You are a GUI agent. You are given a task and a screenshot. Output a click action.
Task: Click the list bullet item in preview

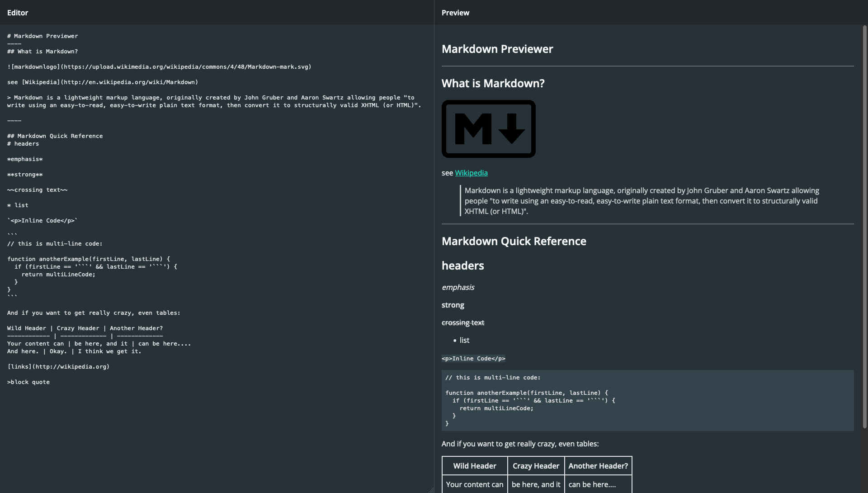pyautogui.click(x=465, y=340)
